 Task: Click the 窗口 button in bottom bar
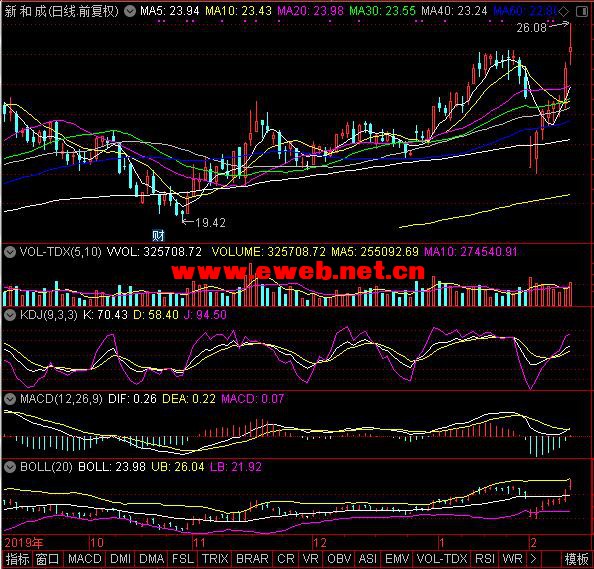pyautogui.click(x=48, y=559)
